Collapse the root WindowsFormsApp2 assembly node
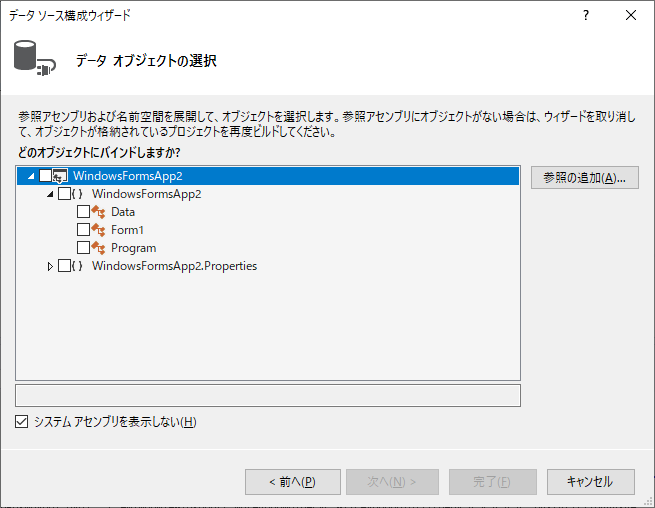Viewport: 655px width, 508px height. [x=32, y=176]
